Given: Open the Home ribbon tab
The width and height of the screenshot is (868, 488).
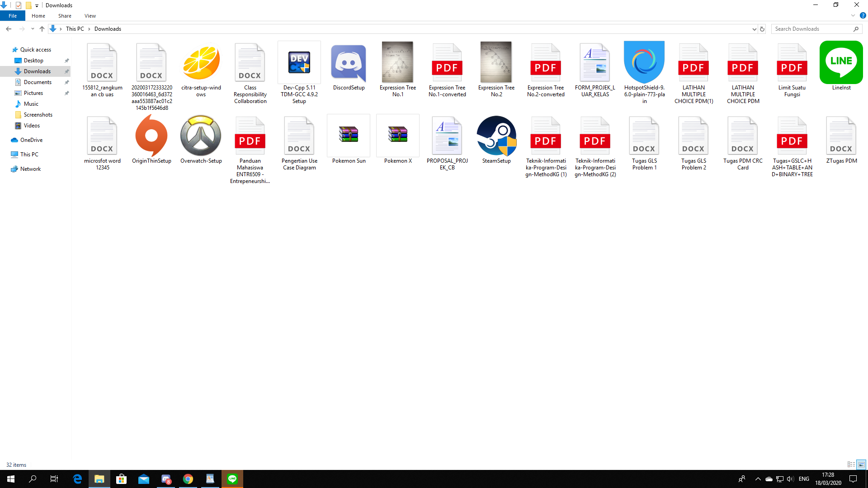Looking at the screenshot, I should pos(38,16).
